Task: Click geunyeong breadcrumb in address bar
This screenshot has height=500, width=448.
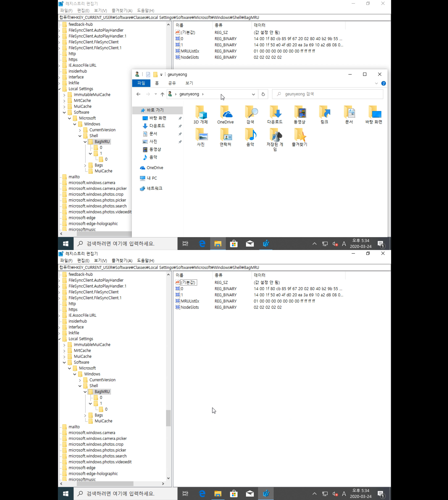Action: pyautogui.click(x=189, y=94)
